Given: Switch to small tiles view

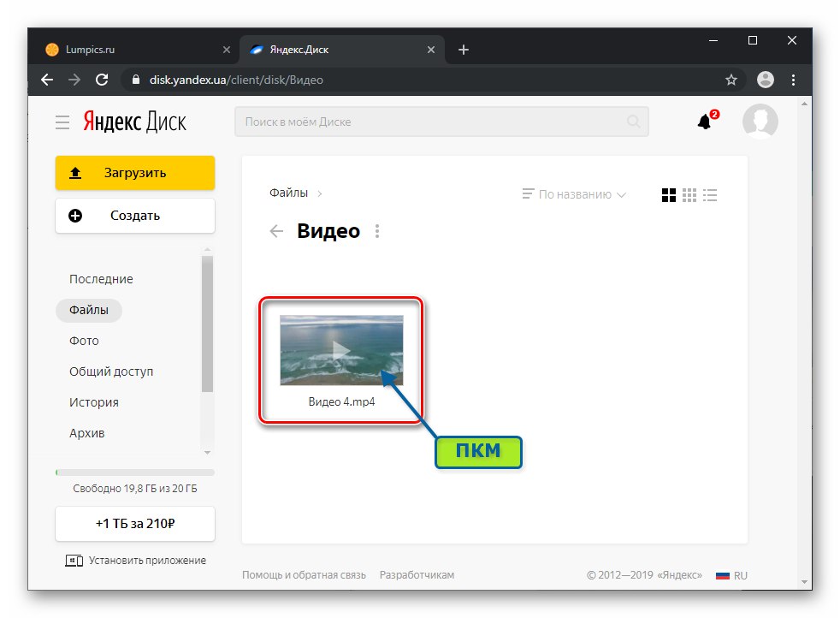Looking at the screenshot, I should [x=689, y=195].
